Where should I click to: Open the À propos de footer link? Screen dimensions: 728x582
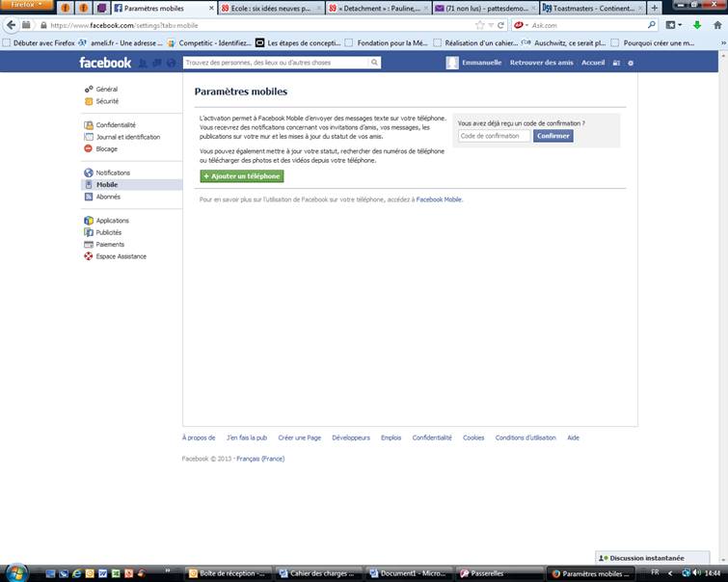(199, 437)
